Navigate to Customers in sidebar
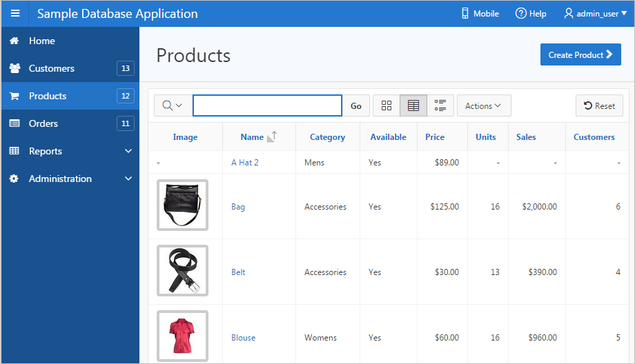 (51, 68)
